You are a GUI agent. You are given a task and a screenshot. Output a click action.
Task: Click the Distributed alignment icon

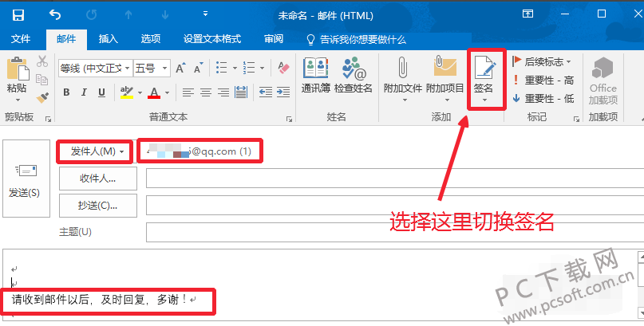pyautogui.click(x=241, y=92)
